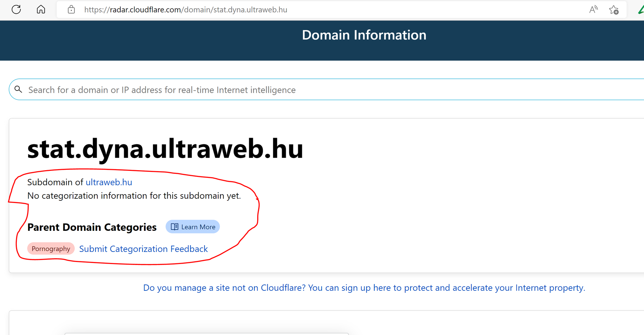This screenshot has height=335, width=644.
Task: Open the ultraweb.hu parent domain link
Action: (x=109, y=182)
